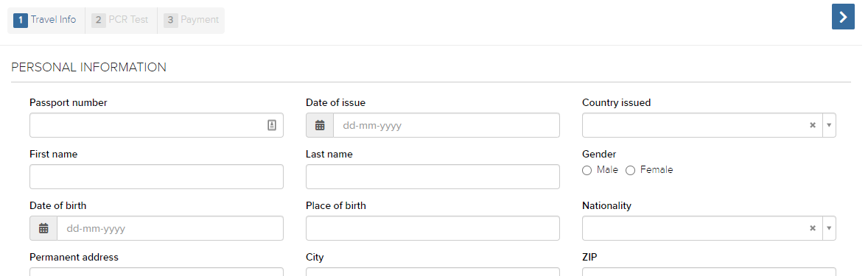Expand the Nationality dropdown arrow
868x276 pixels.
(829, 228)
